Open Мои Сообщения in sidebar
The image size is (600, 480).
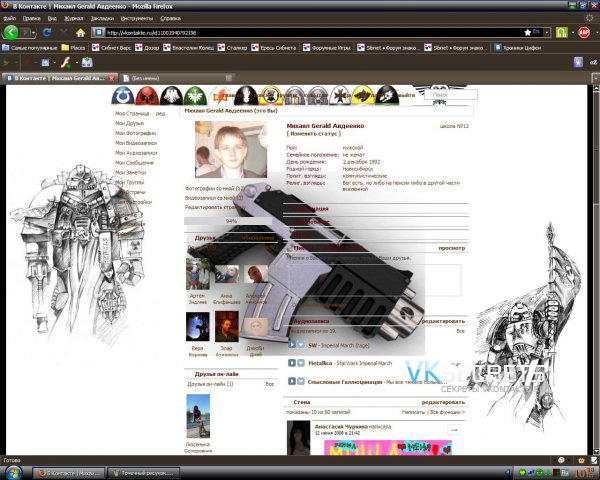134,163
